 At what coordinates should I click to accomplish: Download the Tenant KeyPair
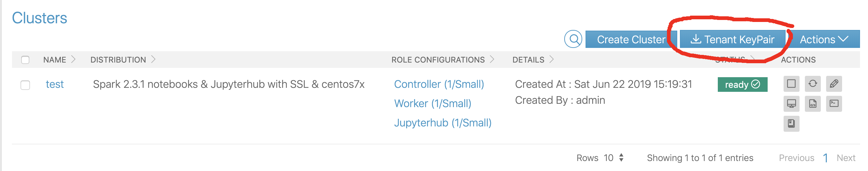[732, 40]
